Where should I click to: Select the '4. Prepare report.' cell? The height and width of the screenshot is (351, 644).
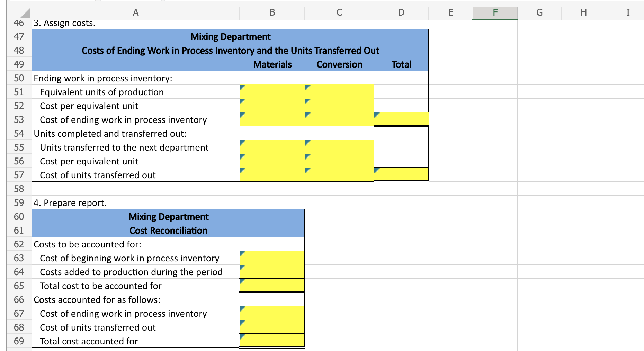tap(136, 202)
